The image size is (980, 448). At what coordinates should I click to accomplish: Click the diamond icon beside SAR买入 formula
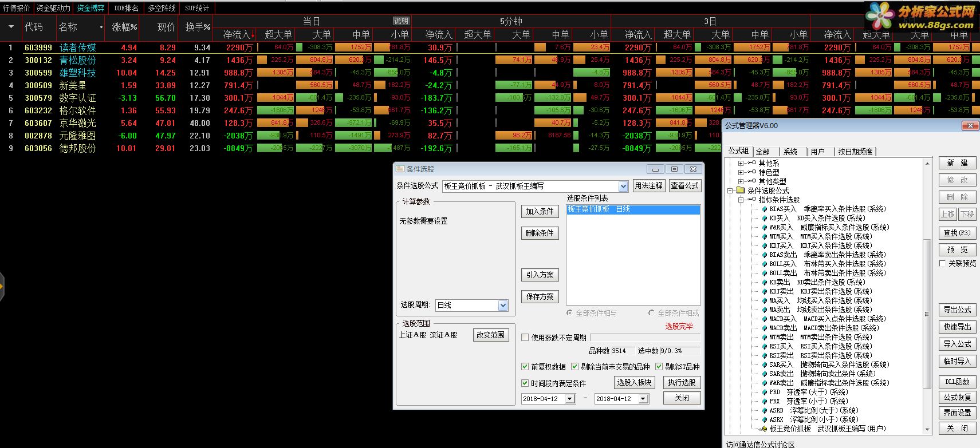pyautogui.click(x=764, y=365)
